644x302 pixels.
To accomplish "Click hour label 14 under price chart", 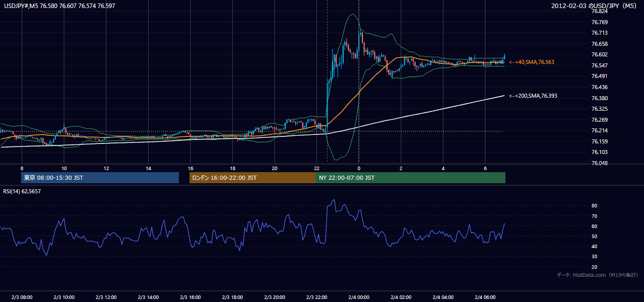I will pos(148,168).
